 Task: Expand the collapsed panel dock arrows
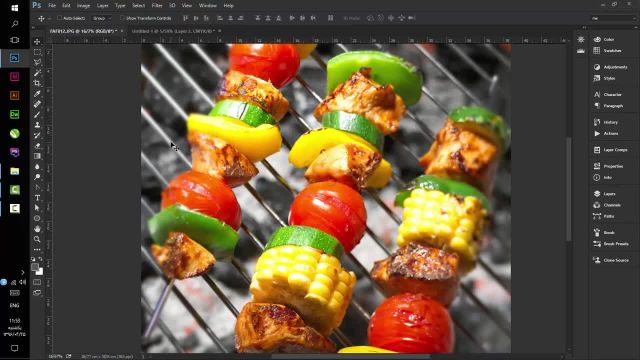pyautogui.click(x=584, y=27)
